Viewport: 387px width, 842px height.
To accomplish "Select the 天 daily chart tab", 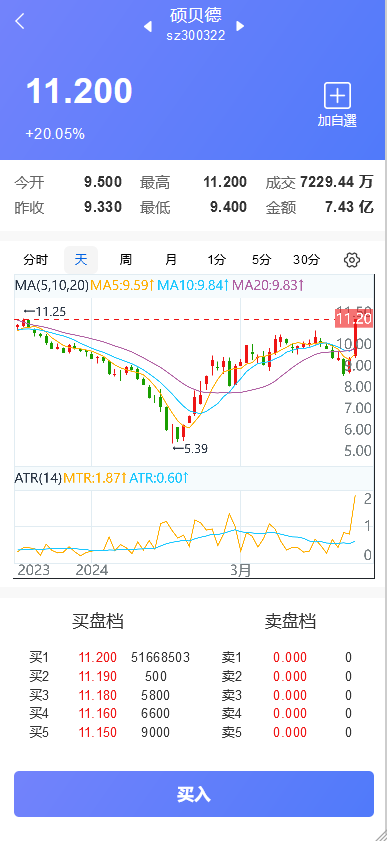I will tap(81, 260).
